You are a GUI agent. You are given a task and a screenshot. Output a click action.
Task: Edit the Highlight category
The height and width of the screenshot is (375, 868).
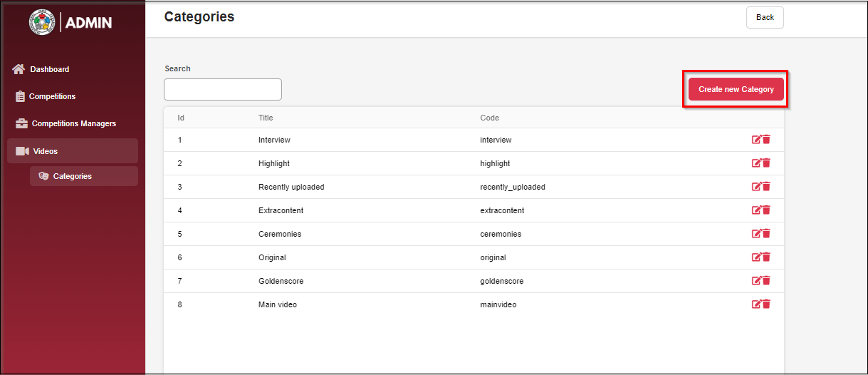pyautogui.click(x=756, y=163)
